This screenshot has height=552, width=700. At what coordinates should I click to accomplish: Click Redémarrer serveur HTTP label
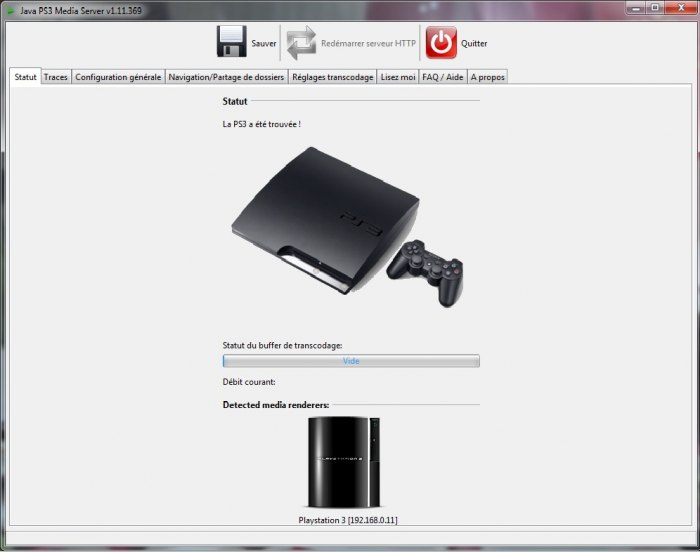coord(368,43)
